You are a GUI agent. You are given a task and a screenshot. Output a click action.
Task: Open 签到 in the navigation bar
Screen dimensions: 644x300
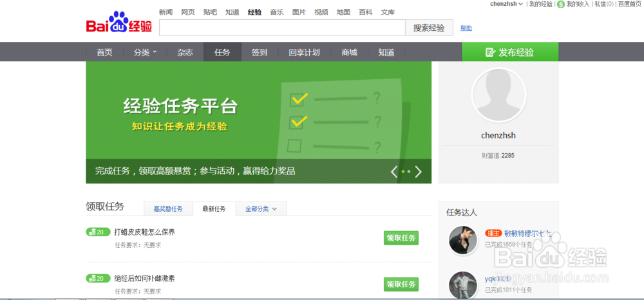[259, 52]
